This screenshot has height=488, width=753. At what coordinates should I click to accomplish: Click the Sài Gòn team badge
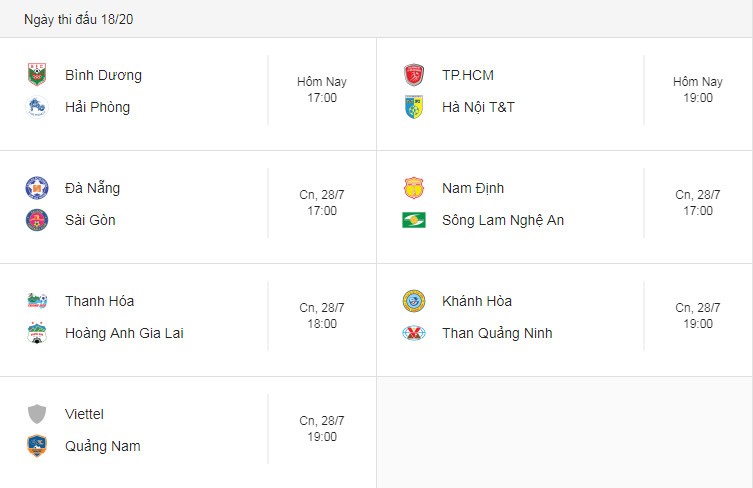37,220
